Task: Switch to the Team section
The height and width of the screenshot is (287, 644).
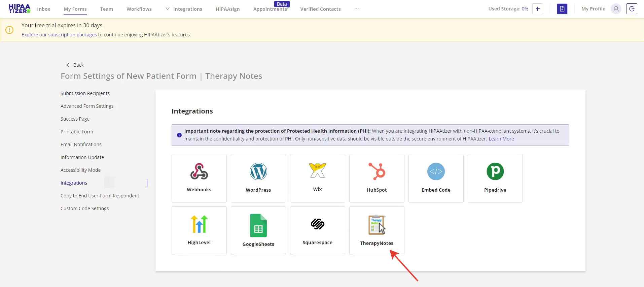Action: [107, 9]
